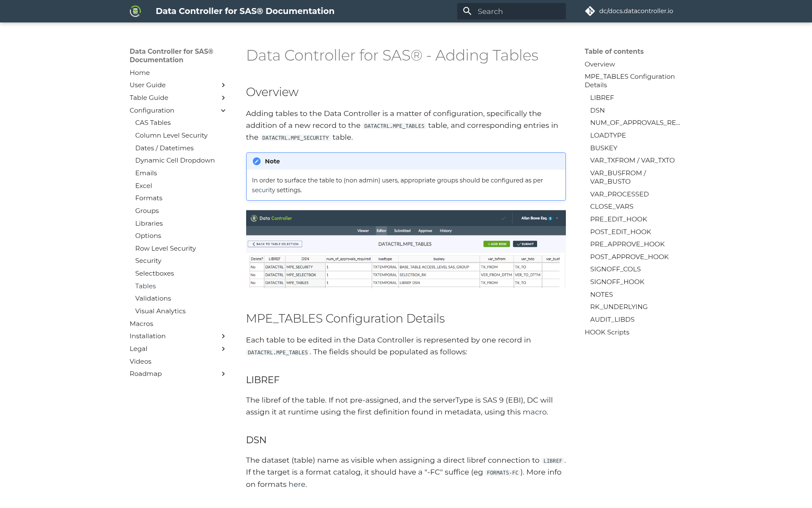Open the Macros page
The image size is (812, 508).
tap(141, 324)
